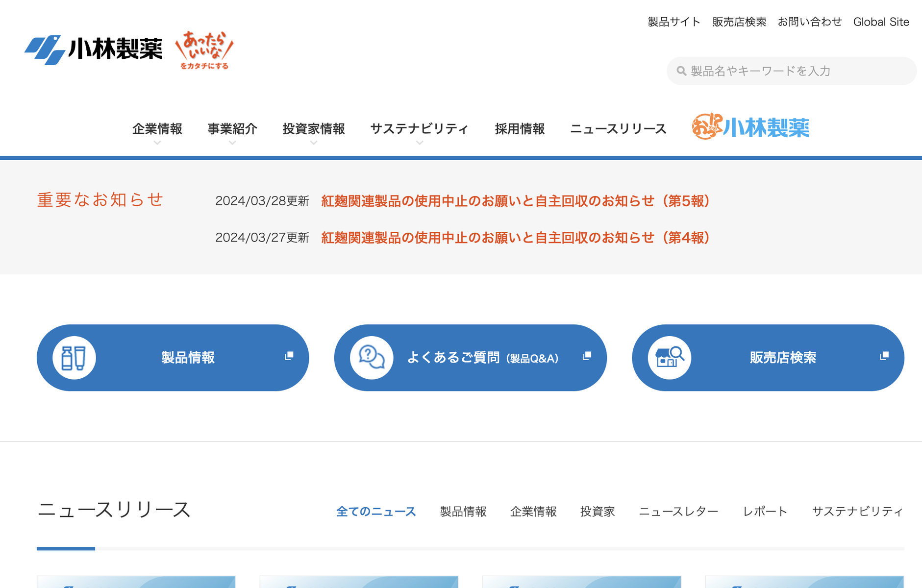This screenshot has height=588, width=922.
Task: Click external link icon on 製品情報 button
Action: [289, 356]
